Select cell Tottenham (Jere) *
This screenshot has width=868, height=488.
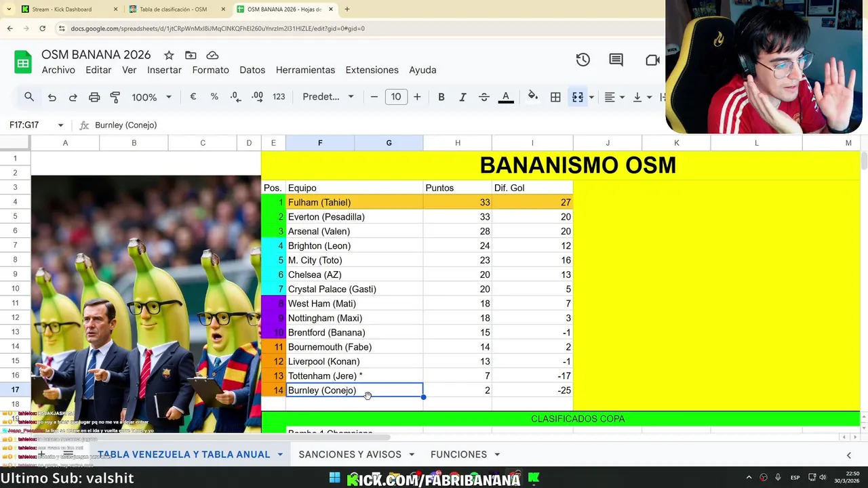354,375
